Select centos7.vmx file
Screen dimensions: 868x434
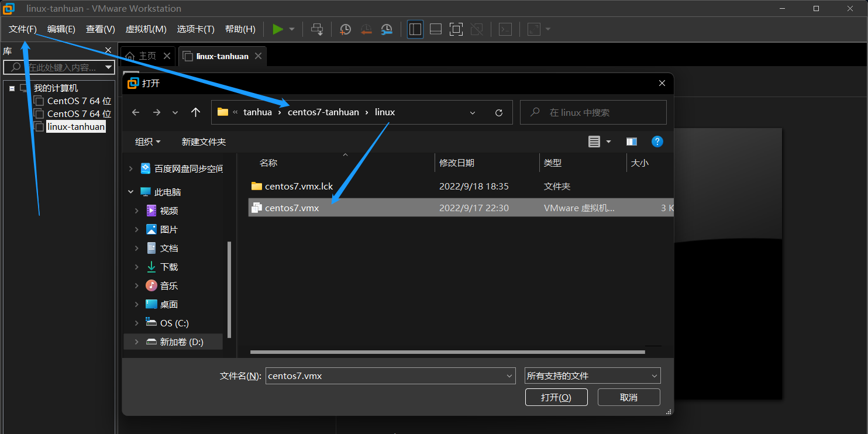461,208
